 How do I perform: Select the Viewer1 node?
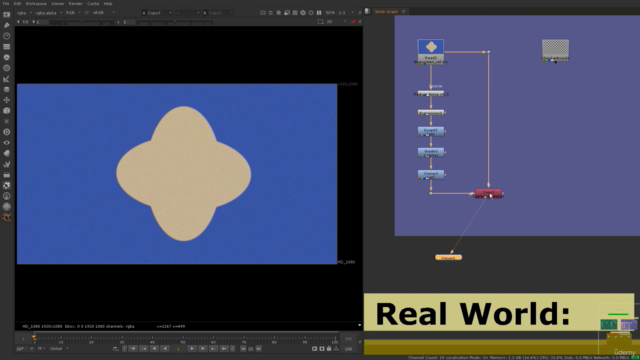click(448, 258)
